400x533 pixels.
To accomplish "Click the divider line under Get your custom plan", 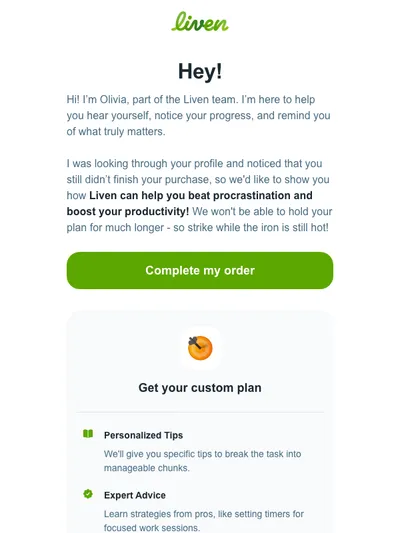I will [200, 412].
